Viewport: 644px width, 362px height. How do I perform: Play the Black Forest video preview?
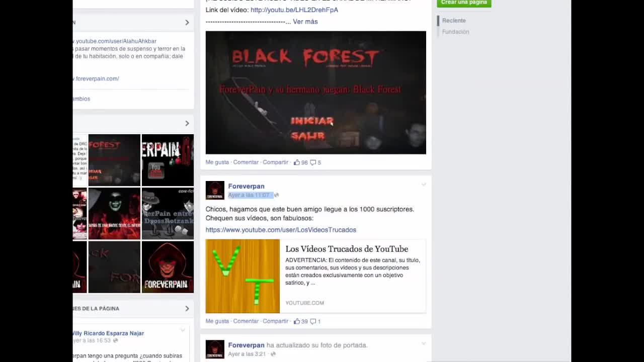[315, 93]
